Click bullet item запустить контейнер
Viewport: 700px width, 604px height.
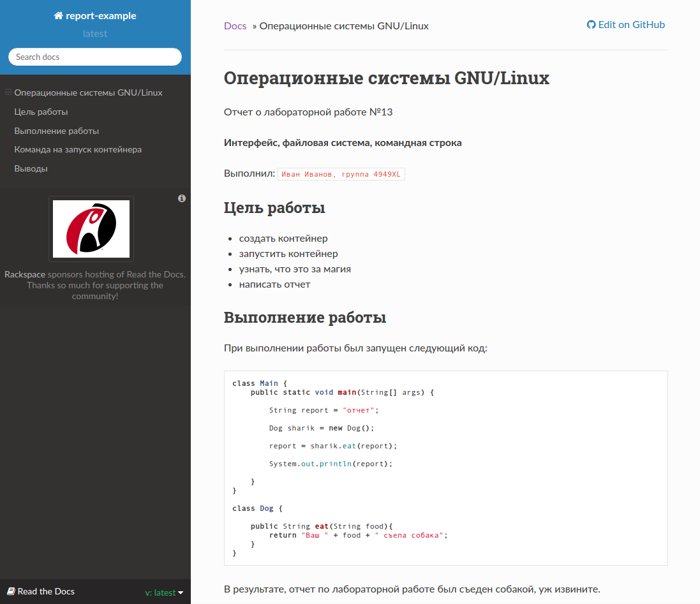288,254
